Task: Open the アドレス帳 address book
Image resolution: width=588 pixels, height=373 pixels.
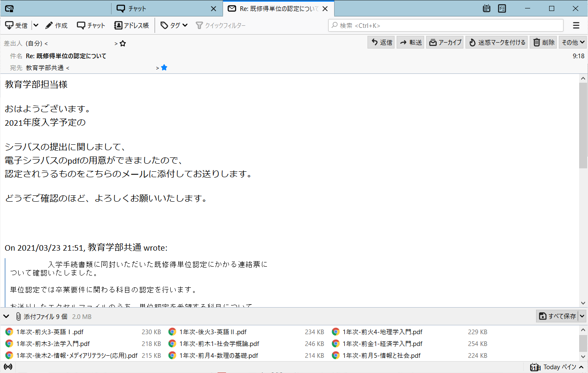Action: [131, 25]
